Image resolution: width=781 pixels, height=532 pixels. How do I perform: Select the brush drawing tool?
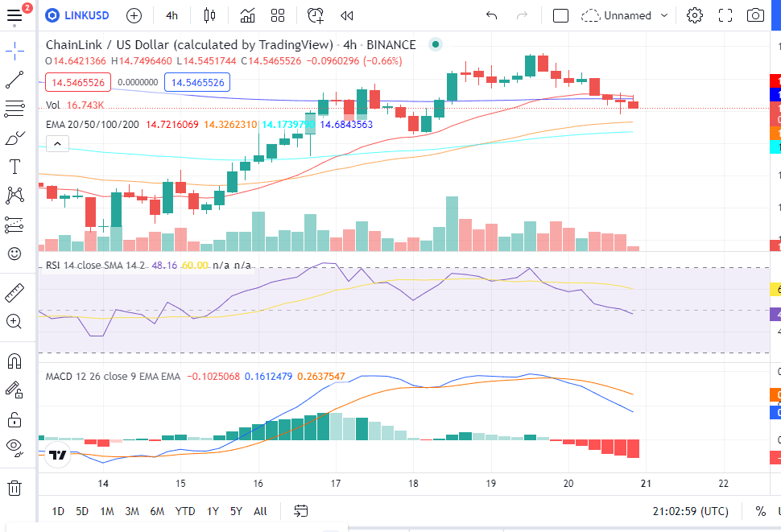point(14,138)
